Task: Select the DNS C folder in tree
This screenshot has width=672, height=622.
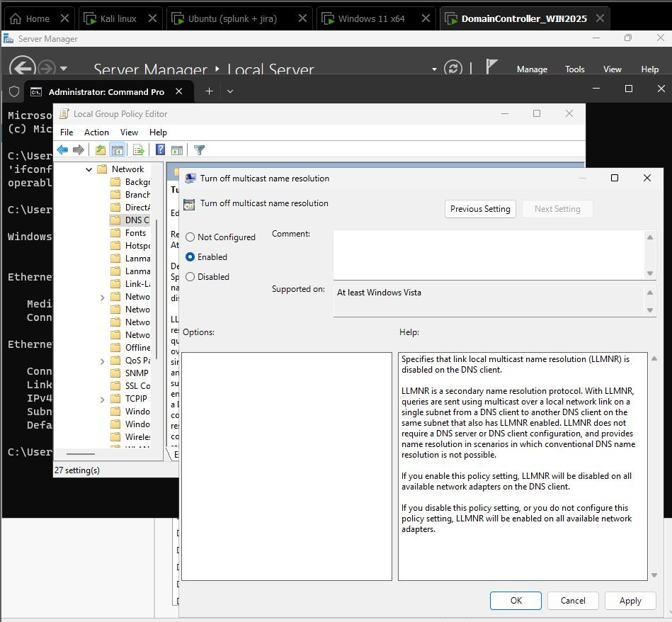Action: (x=130, y=220)
